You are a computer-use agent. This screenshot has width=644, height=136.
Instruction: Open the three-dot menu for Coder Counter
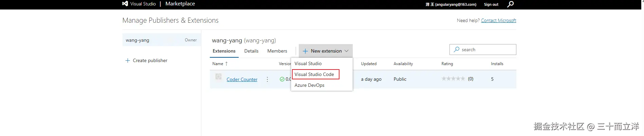pos(267,79)
